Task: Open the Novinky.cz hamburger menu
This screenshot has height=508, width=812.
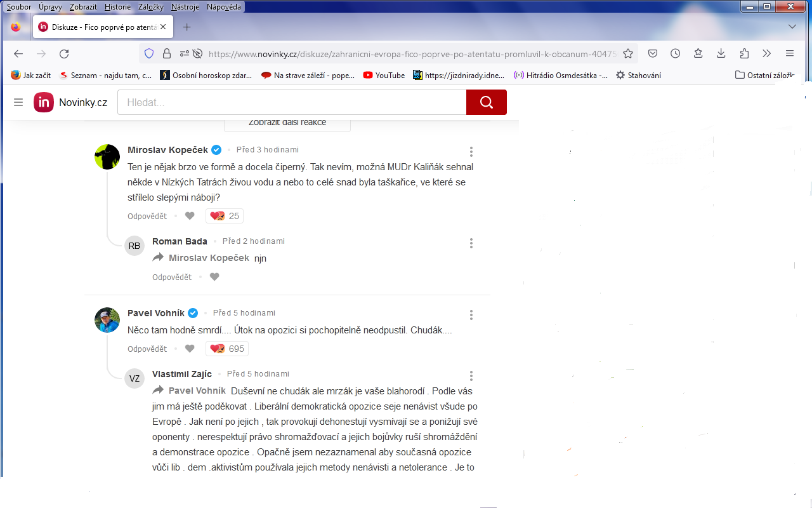Action: [18, 102]
